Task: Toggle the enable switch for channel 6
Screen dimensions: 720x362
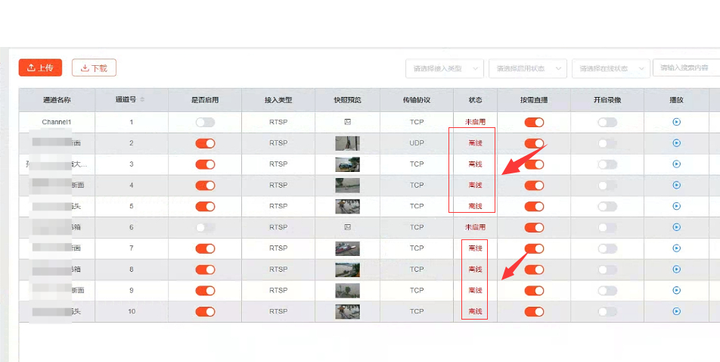Action: (205, 227)
